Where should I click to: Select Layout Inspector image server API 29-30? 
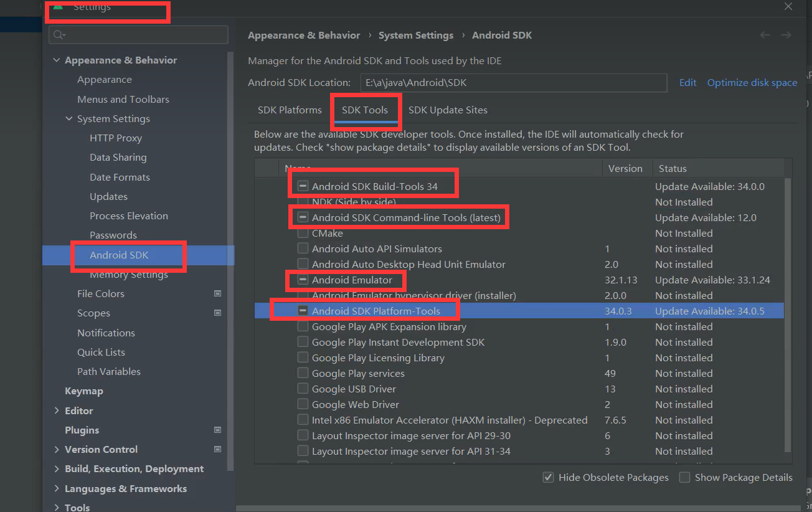[x=519, y=435]
